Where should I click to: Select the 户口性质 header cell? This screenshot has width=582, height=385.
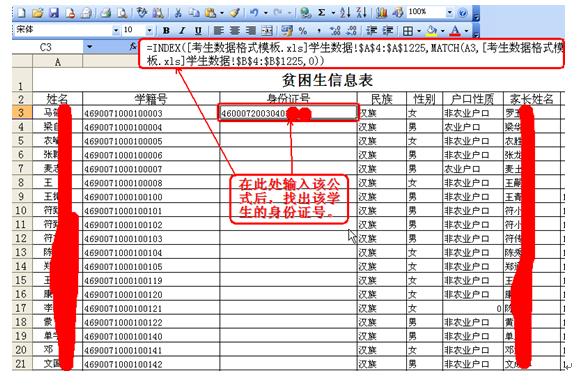coord(473,99)
